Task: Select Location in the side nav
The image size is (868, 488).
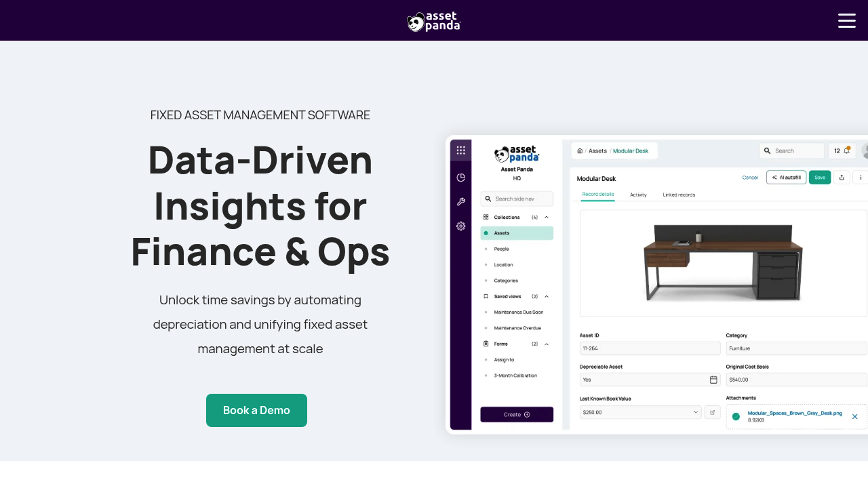Action: click(503, 264)
